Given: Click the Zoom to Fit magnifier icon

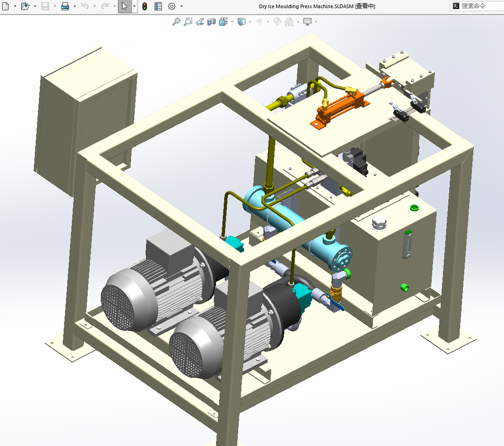Looking at the screenshot, I should click(176, 22).
